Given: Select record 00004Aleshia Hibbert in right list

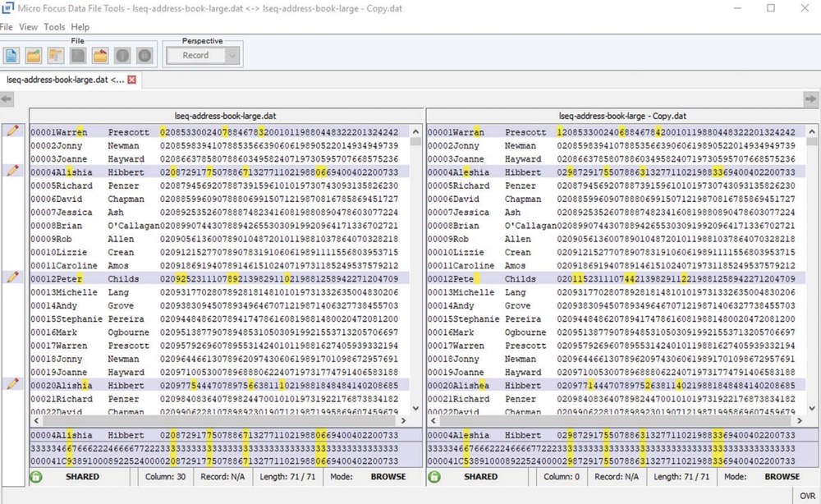Looking at the screenshot, I should [617, 172].
